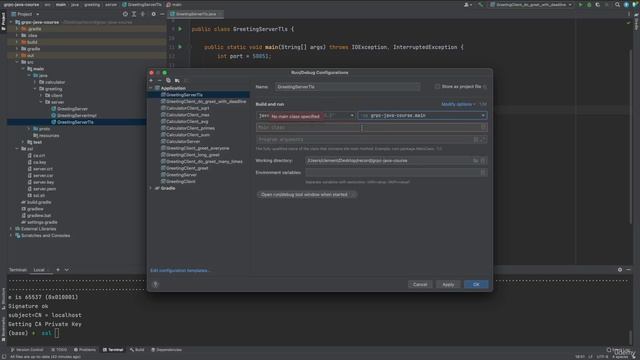This screenshot has width=640, height=360.
Task: Expand all in the Project panel toolbar
Action: click(x=134, y=14)
